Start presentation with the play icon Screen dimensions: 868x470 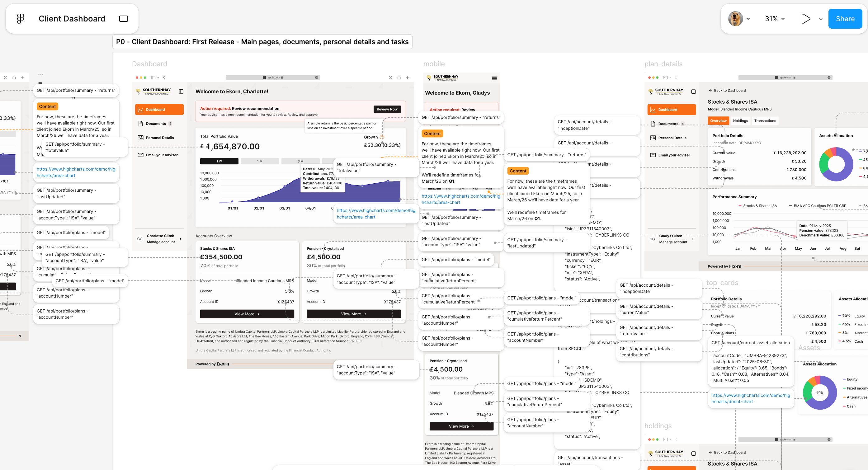click(x=806, y=19)
